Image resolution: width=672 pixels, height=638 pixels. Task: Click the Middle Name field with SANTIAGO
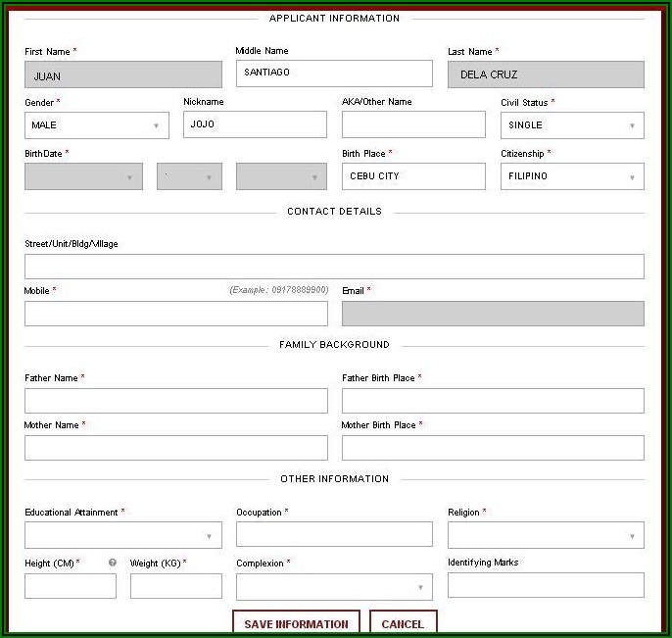coord(334,74)
